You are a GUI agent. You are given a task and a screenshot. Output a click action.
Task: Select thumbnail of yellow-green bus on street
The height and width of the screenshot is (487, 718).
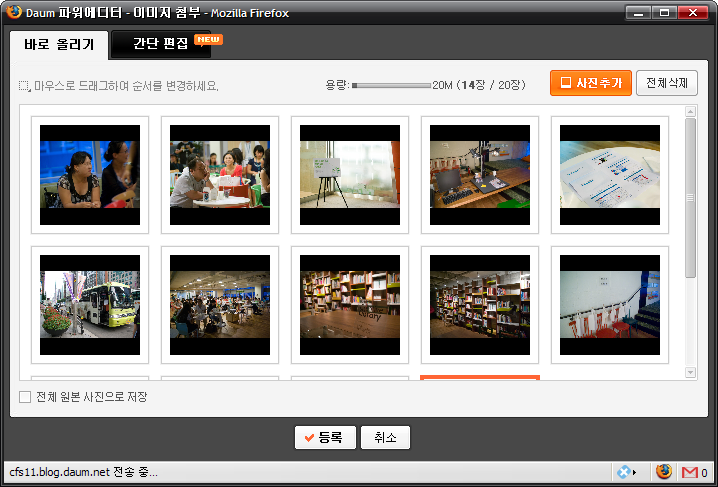pos(90,305)
